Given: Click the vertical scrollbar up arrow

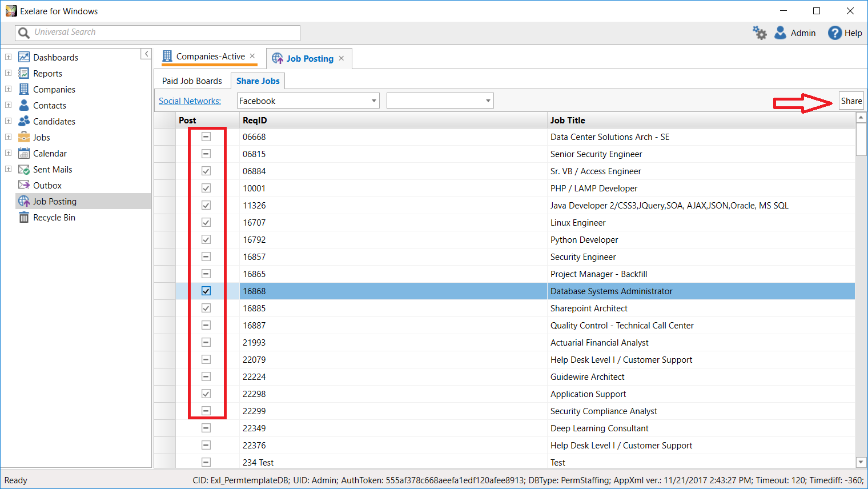Looking at the screenshot, I should pos(861,117).
